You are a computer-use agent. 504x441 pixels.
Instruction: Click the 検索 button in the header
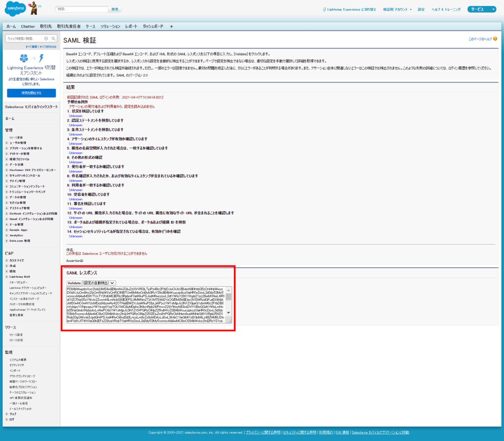click(x=115, y=9)
